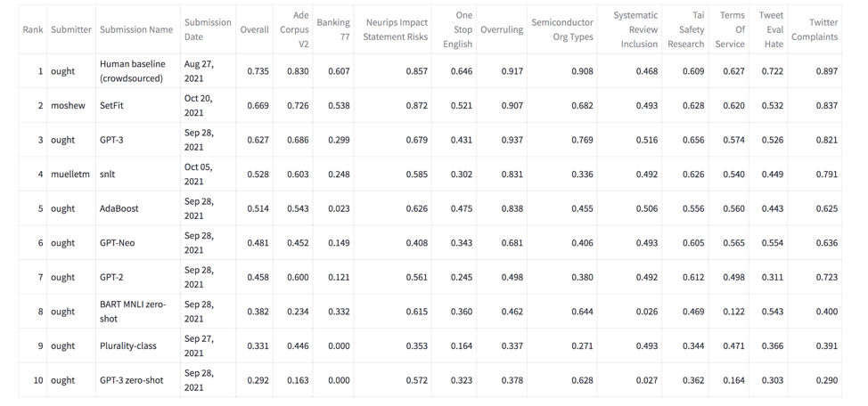Click the Submission Date column header
This screenshot has height=406, width=868.
pos(208,29)
